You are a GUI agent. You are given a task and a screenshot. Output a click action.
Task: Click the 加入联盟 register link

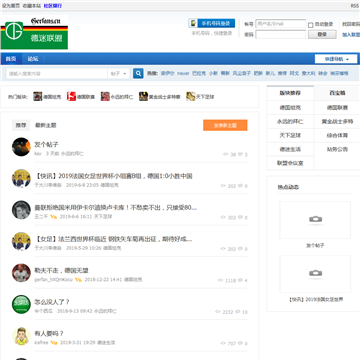coord(351,34)
